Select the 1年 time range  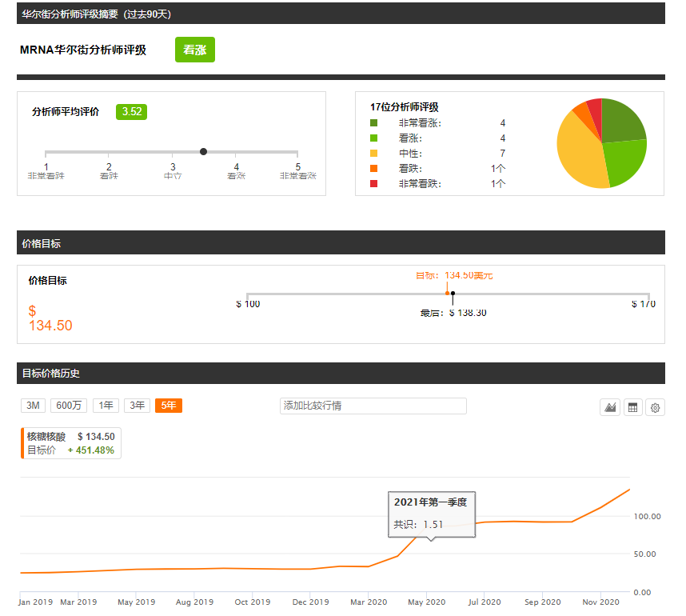pyautogui.click(x=106, y=406)
